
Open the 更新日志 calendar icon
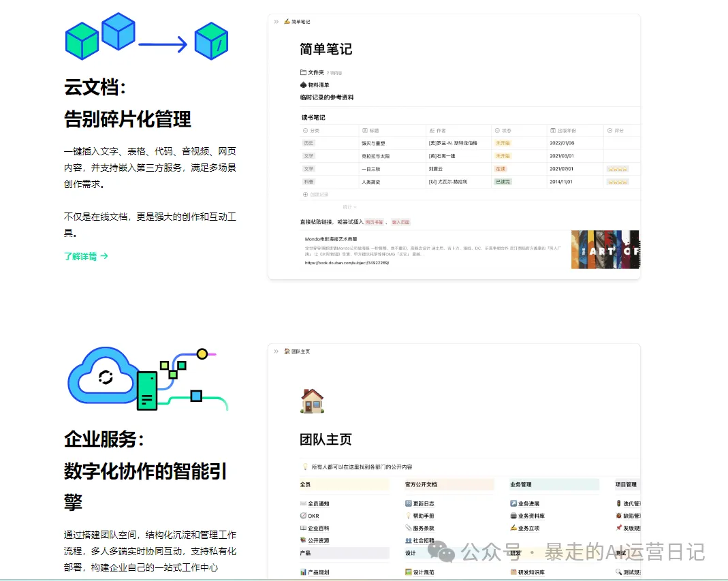[x=407, y=502]
